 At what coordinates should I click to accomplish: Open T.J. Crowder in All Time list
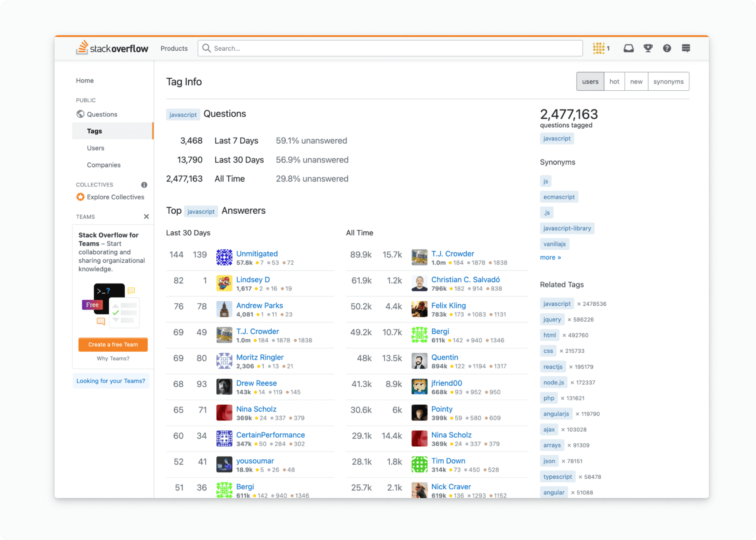pyautogui.click(x=453, y=254)
